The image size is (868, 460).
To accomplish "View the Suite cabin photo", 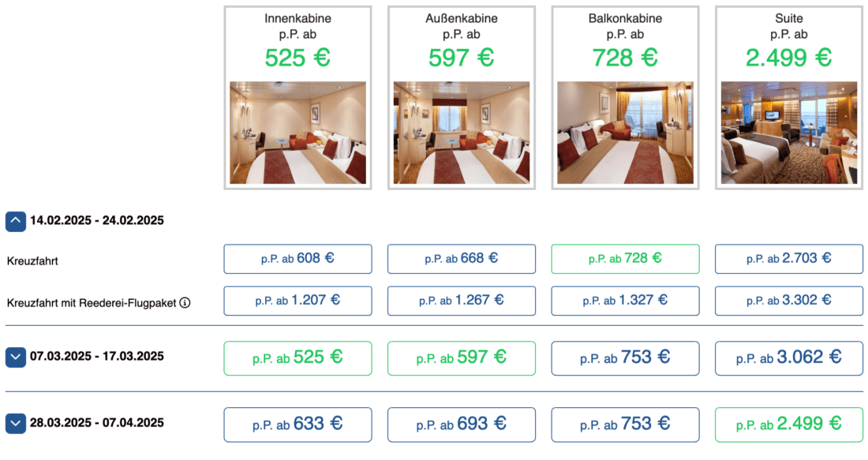I will tap(789, 133).
